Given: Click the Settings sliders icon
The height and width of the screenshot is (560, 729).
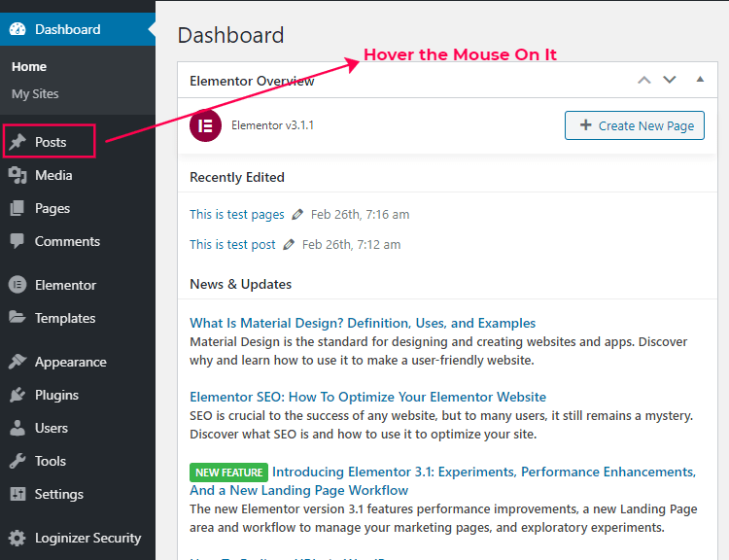Looking at the screenshot, I should click(17, 494).
